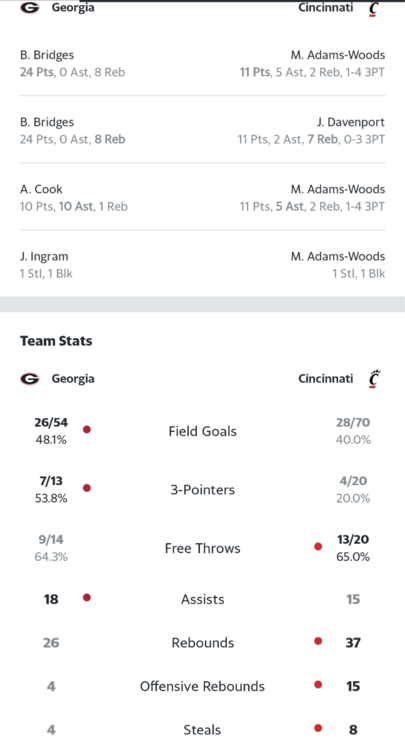Click the Georgia logo at top header
Screen dimensions: 405x750
(30, 8)
